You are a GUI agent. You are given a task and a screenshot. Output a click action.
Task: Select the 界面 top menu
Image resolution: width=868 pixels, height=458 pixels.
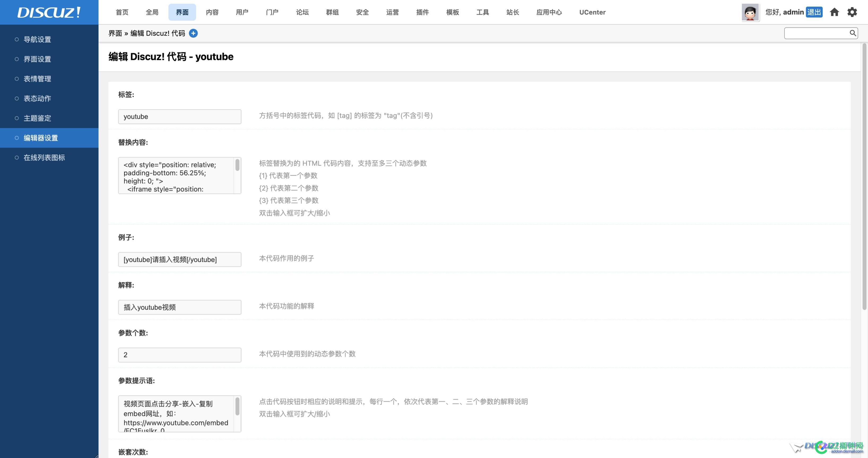[182, 12]
